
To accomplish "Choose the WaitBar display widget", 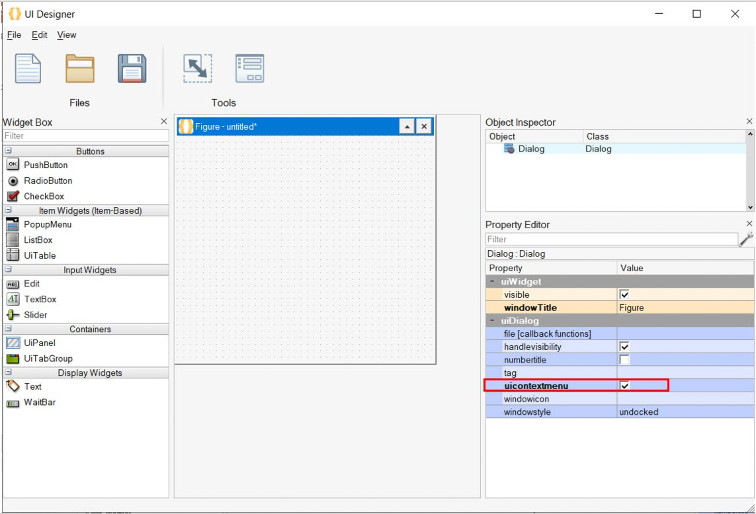I will pos(40,403).
